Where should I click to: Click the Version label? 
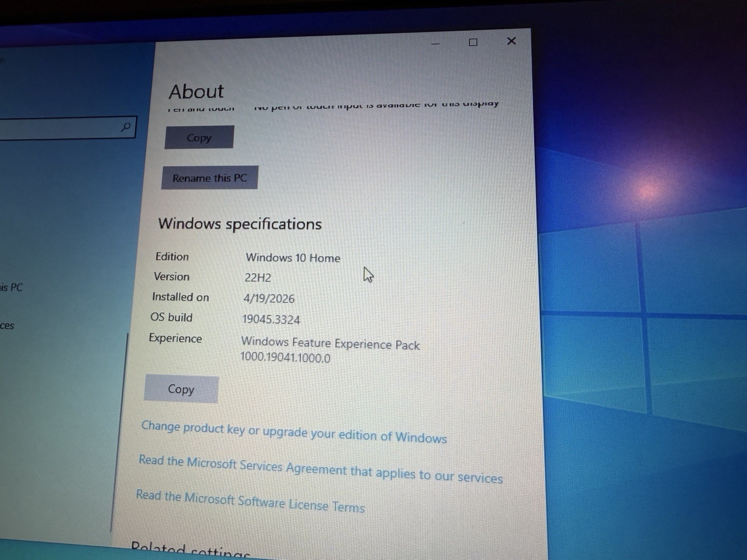tap(172, 276)
